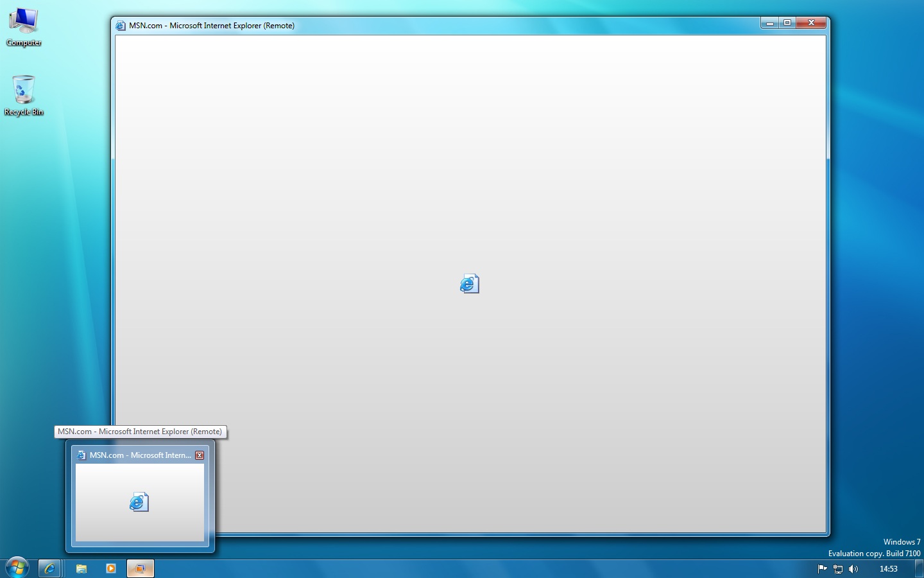Click the MSN.com window title bar icon
Viewport: 924px width, 578px height.
121,26
